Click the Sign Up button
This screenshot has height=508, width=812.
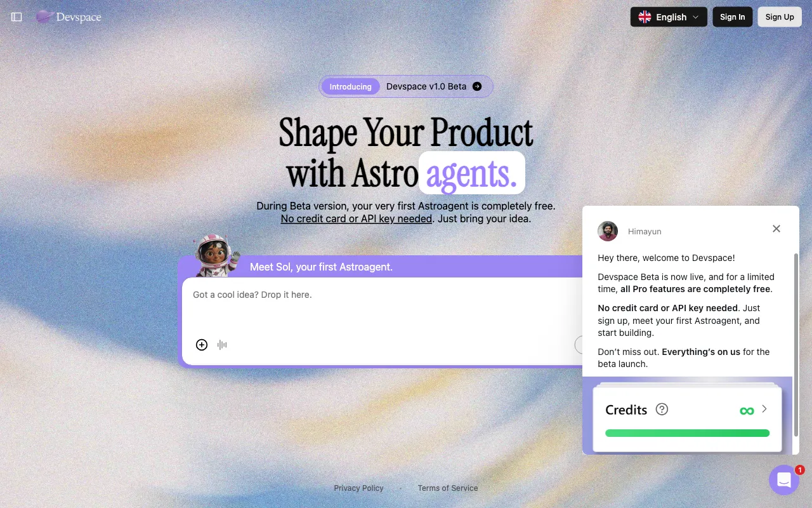[x=780, y=17]
